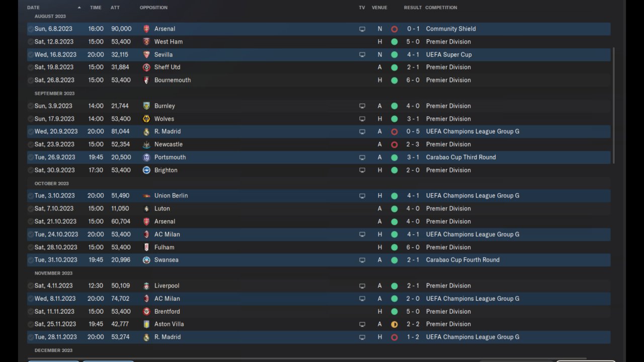Click TV icon for Aston Villa match
Viewport: 644px width, 362px height.
[x=362, y=324]
